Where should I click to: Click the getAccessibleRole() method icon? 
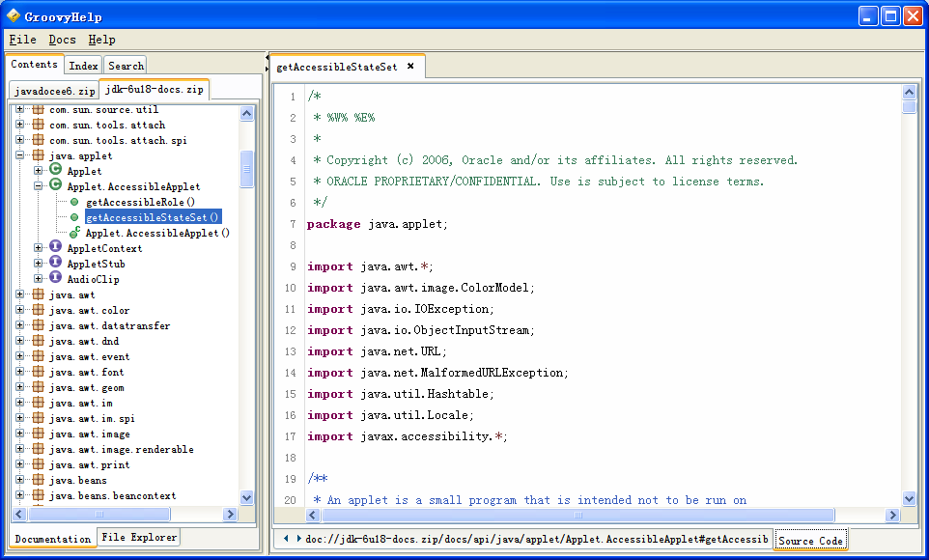[x=74, y=202]
